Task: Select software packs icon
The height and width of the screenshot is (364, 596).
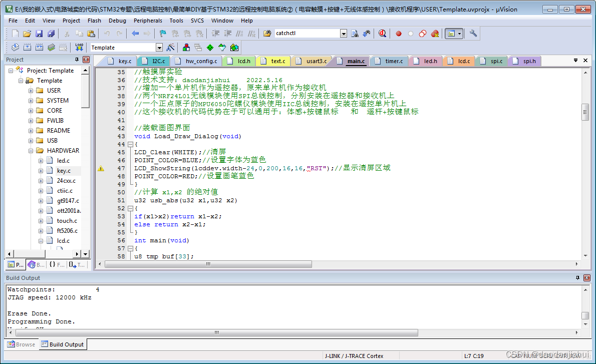Action: pos(222,48)
